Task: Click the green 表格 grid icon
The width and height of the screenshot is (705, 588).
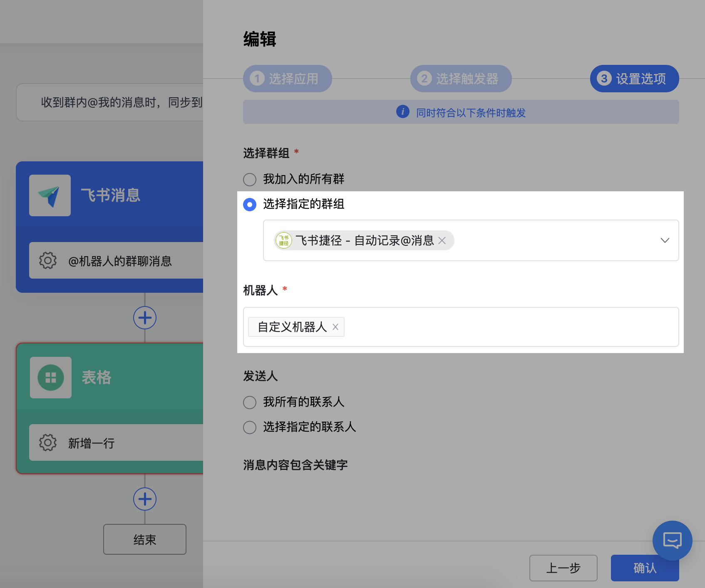Action: point(51,378)
